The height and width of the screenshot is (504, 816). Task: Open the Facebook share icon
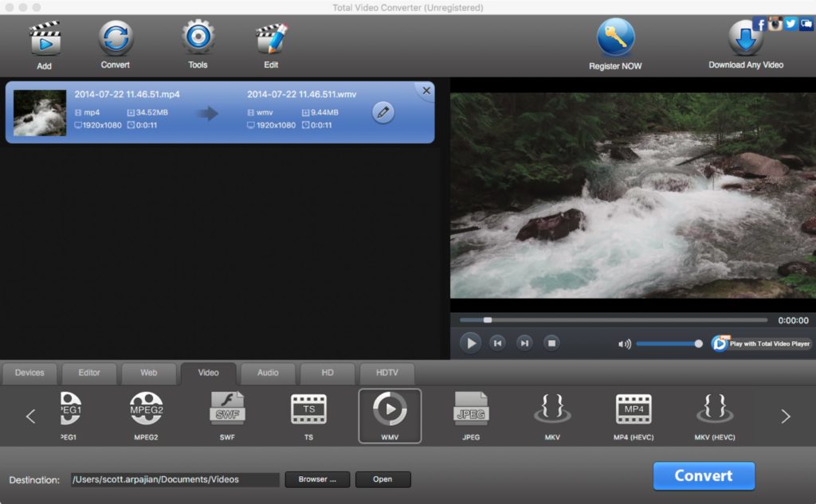pyautogui.click(x=761, y=23)
